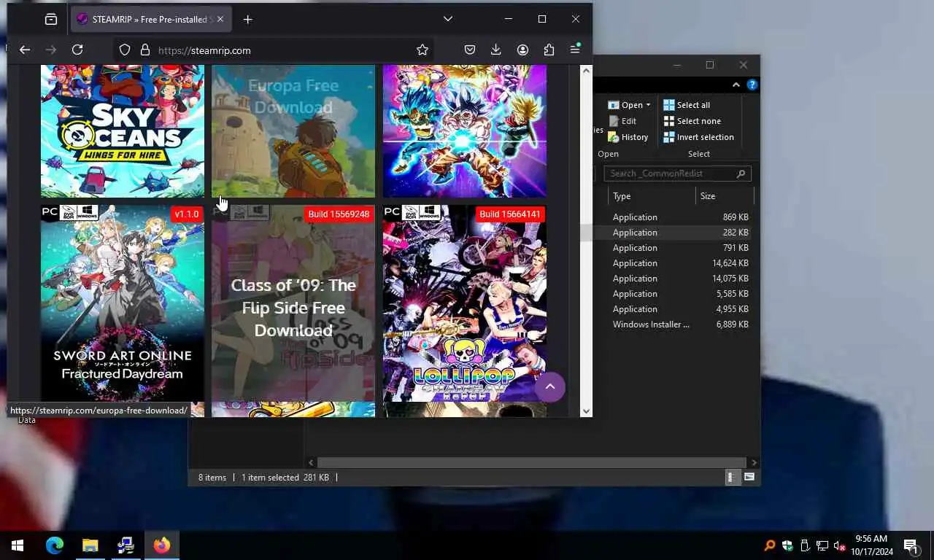Screen dimensions: 934x560
Task: Sort files by the Size column
Action: 724,196
